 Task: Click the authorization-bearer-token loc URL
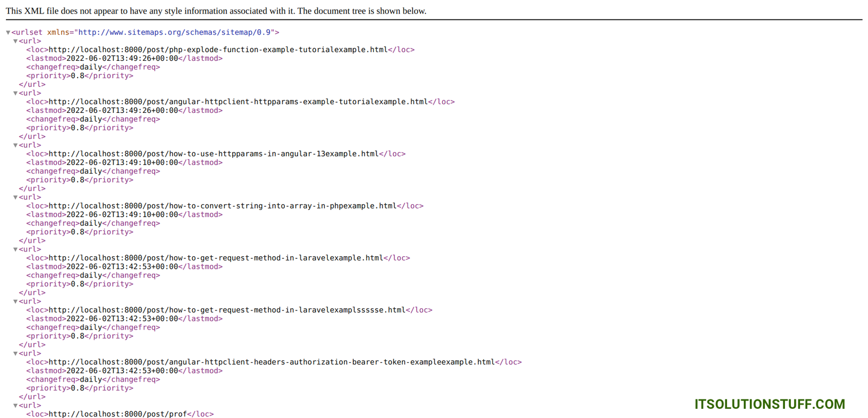coord(271,363)
